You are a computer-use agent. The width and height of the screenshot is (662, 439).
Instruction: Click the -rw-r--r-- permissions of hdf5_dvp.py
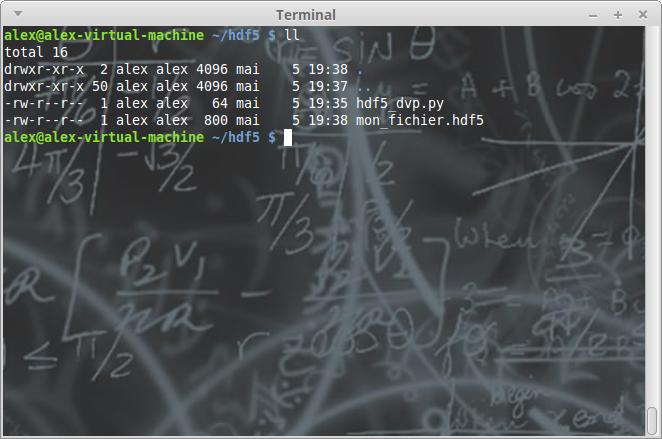[44, 103]
